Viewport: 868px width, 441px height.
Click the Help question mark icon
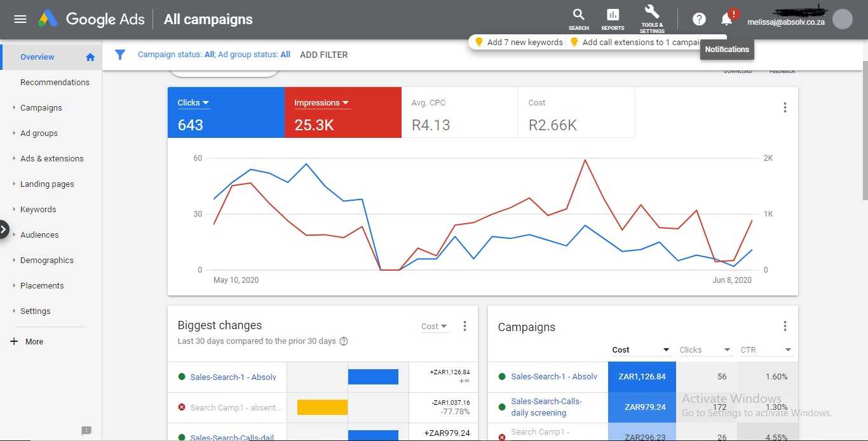699,19
